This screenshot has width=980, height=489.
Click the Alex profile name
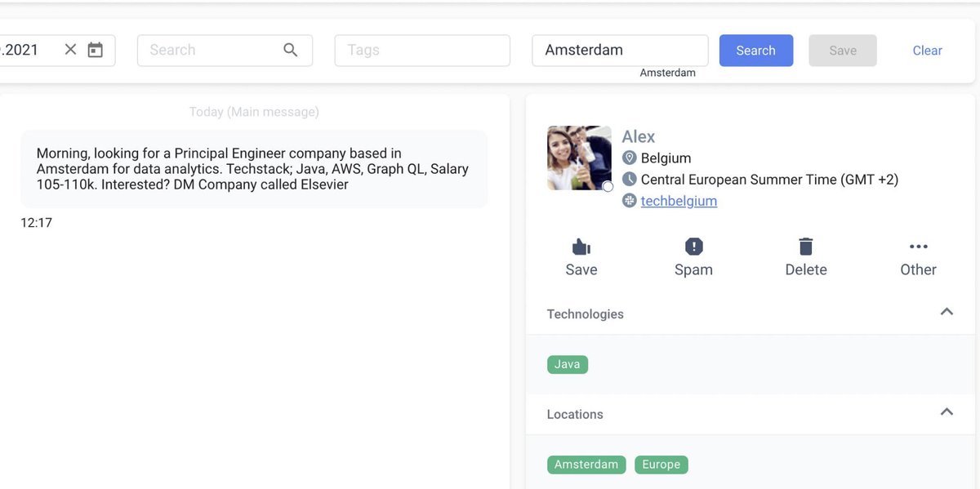click(639, 136)
